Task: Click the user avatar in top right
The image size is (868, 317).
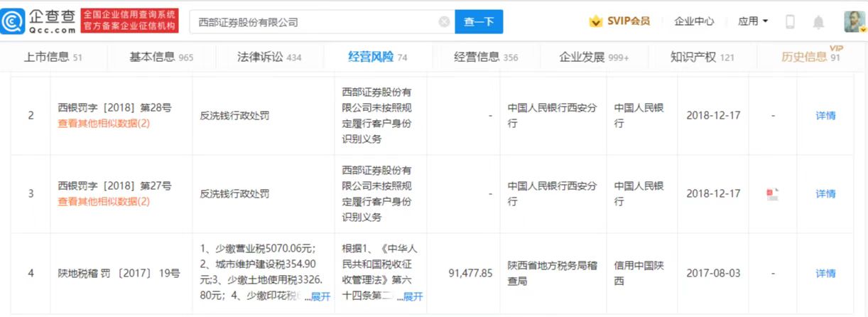Action: (x=853, y=21)
